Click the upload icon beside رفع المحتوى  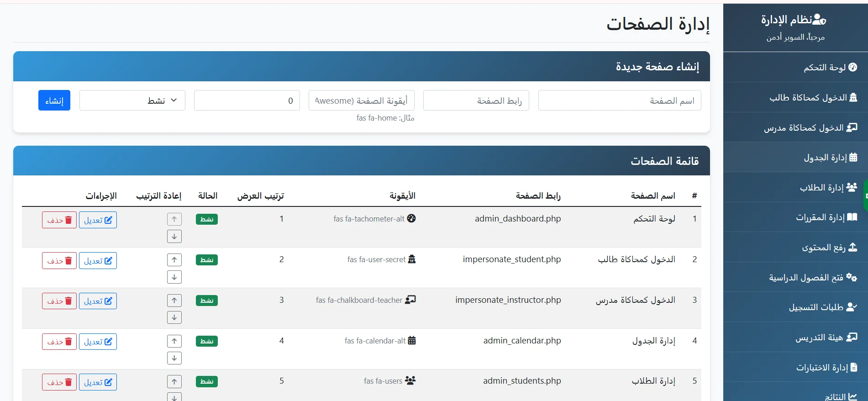(x=852, y=247)
